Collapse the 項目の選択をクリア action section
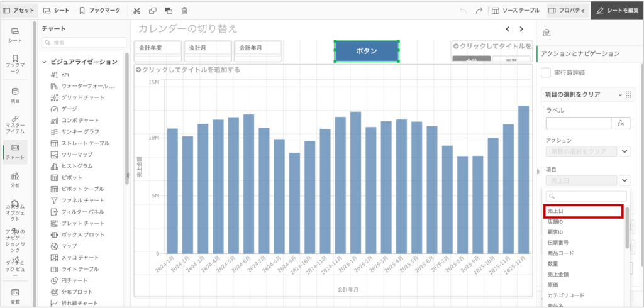This screenshot has width=644, height=308. point(620,94)
